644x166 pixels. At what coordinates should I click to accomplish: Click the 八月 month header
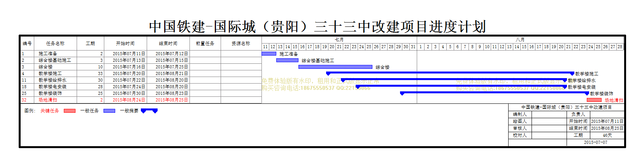[x=520, y=40]
